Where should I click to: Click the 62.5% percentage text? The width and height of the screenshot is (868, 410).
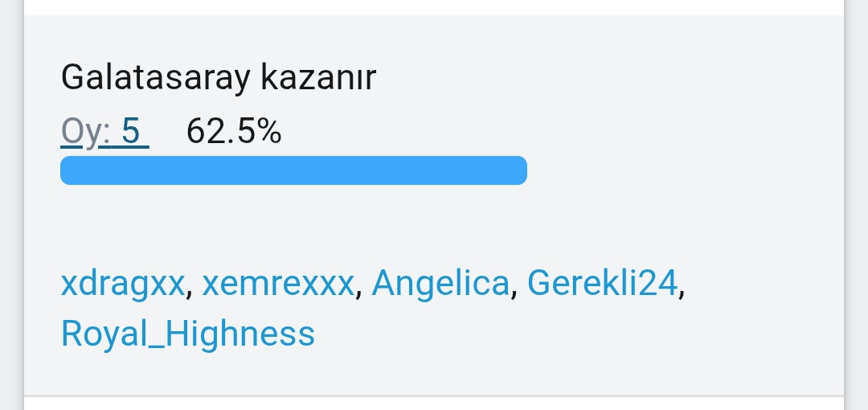[234, 131]
